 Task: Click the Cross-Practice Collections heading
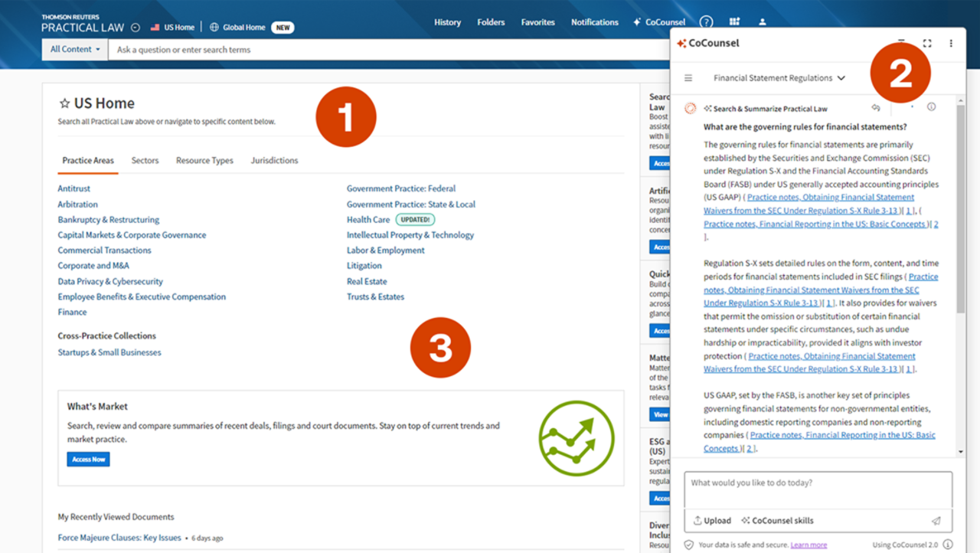coord(107,336)
